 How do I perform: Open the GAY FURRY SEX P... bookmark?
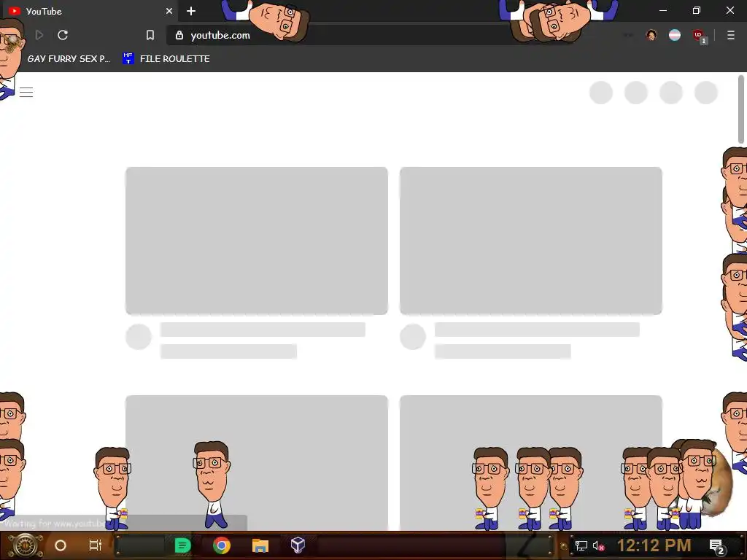click(69, 58)
